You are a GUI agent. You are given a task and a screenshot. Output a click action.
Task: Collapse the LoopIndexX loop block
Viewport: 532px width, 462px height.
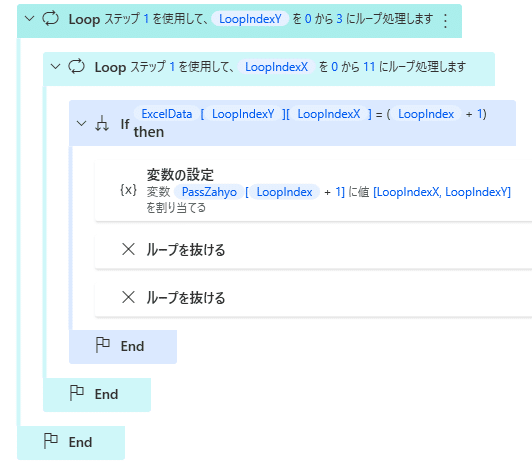pos(55,66)
